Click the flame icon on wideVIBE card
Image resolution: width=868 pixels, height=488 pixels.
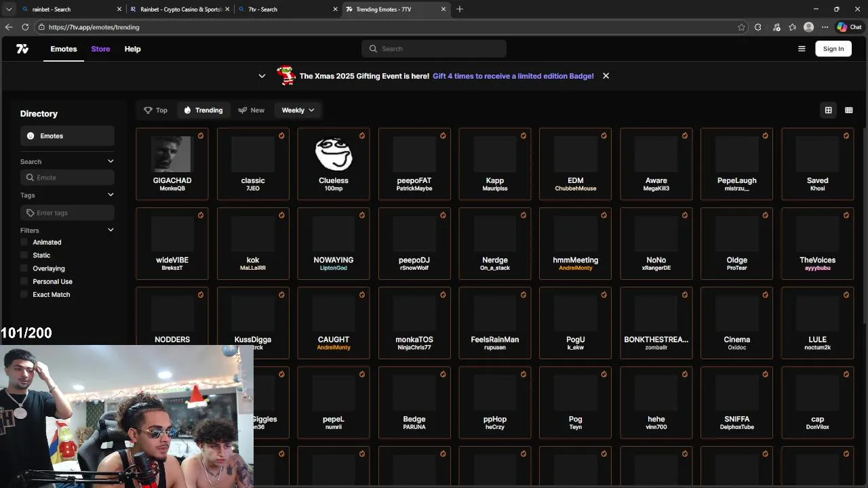[201, 215]
